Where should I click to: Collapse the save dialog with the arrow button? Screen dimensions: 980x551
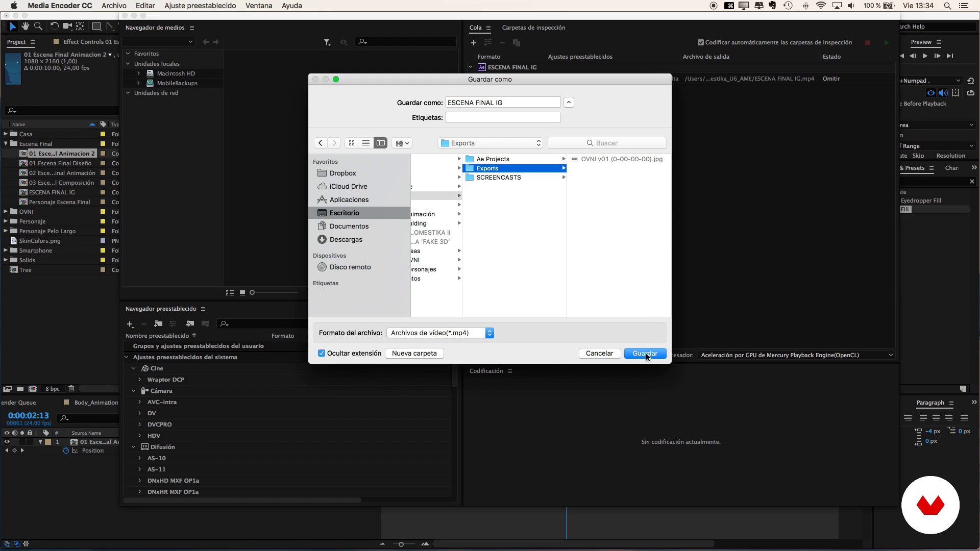[569, 103]
